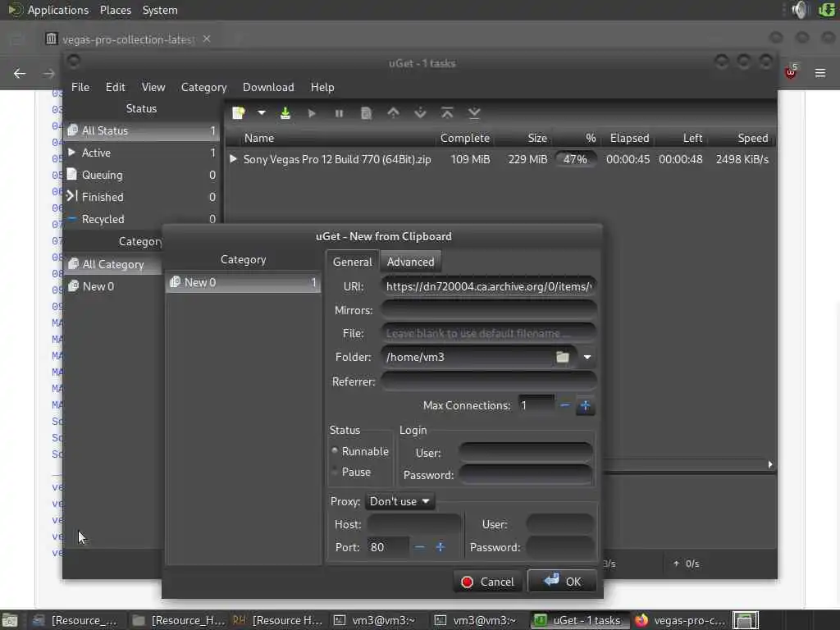Expand the Folder history dropdown arrow
The height and width of the screenshot is (630, 840).
click(587, 357)
